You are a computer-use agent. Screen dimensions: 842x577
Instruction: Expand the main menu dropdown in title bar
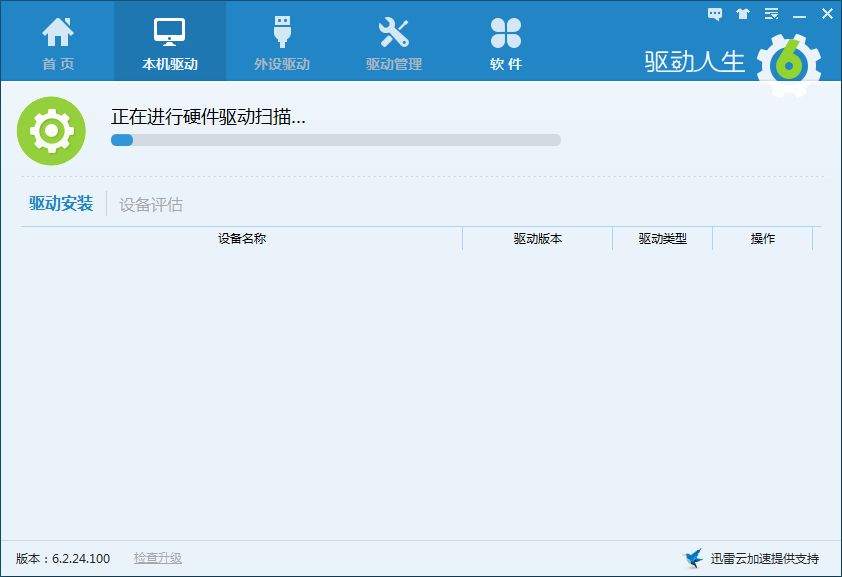point(771,14)
